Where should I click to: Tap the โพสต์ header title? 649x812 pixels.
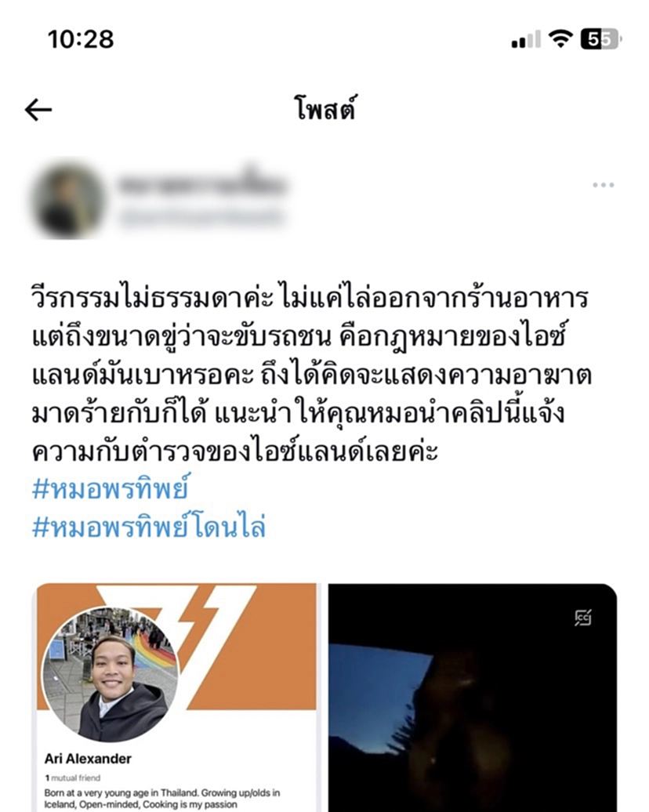pos(324,109)
